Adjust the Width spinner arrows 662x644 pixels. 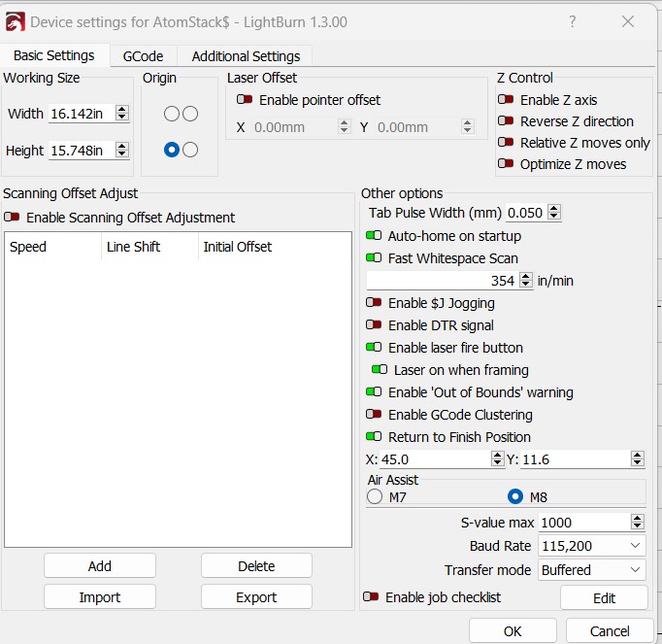[122, 113]
